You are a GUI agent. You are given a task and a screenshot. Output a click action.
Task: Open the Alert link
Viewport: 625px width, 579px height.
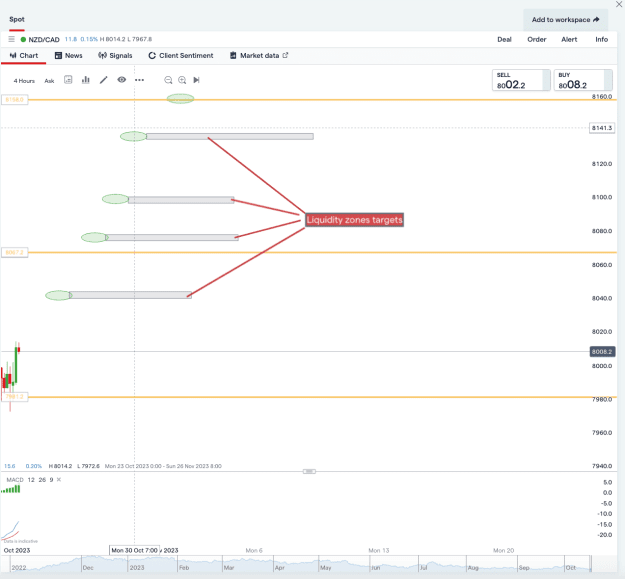pyautogui.click(x=569, y=39)
